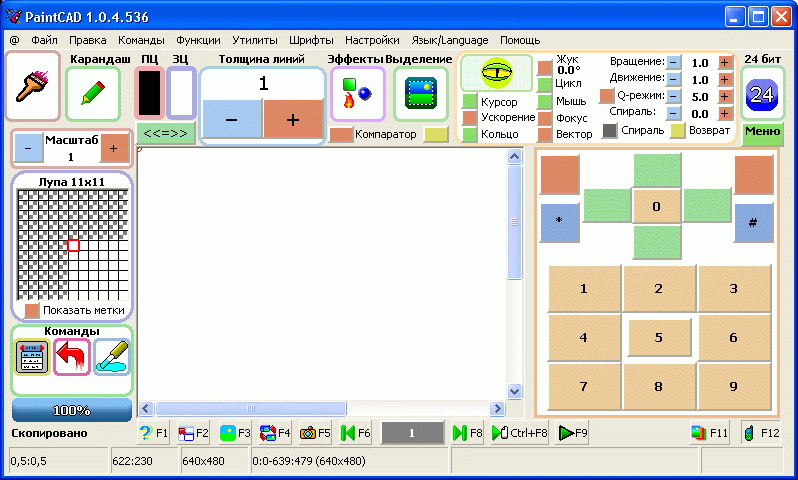Zoom in with Масштаб plus button

114,148
